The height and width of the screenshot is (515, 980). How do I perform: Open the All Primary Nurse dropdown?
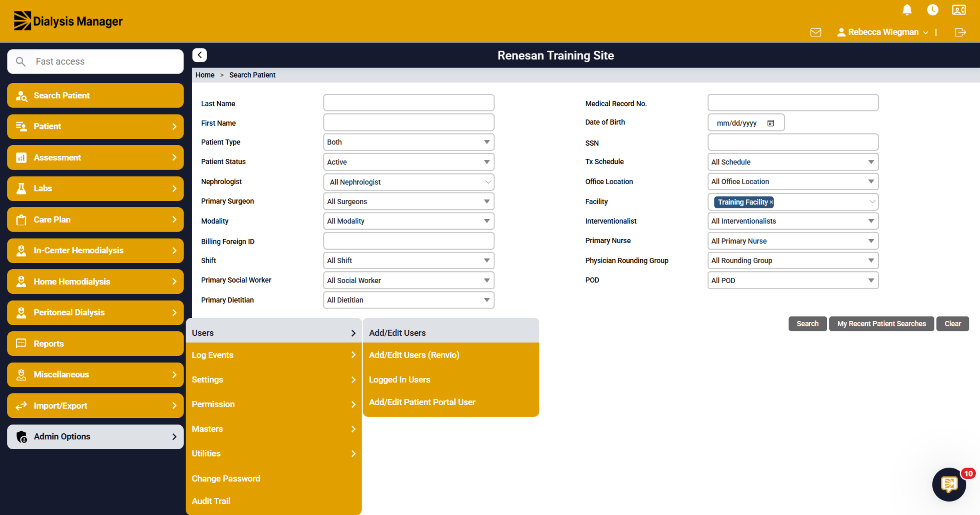pyautogui.click(x=793, y=241)
